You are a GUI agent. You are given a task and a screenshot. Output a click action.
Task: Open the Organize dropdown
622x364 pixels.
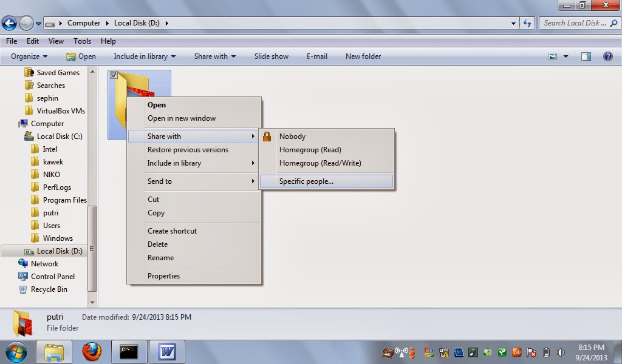click(x=29, y=56)
